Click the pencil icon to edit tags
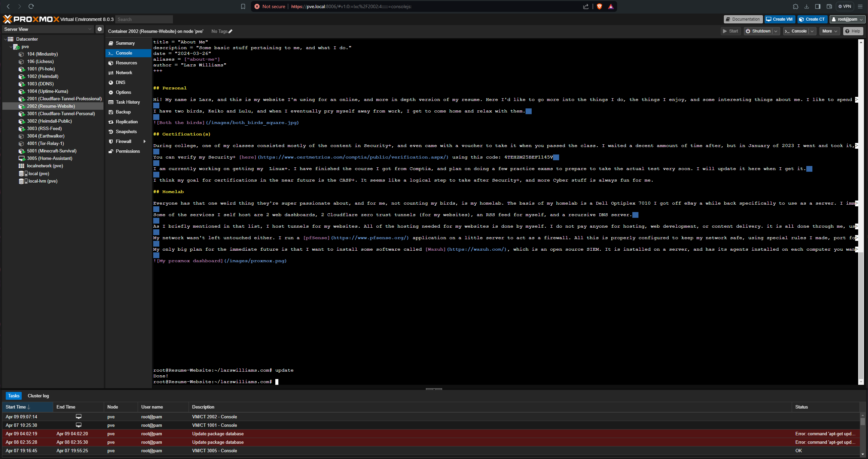The height and width of the screenshot is (459, 868). click(x=231, y=32)
